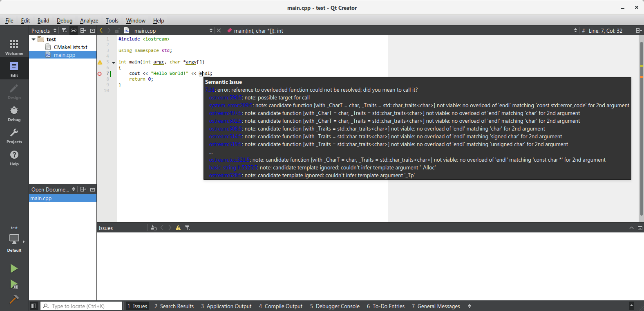This screenshot has width=644, height=311.
Task: Collapse the test project tree node
Action: click(34, 39)
